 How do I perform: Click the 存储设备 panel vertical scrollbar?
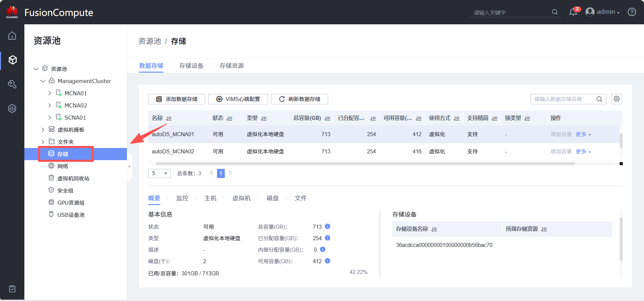621,239
